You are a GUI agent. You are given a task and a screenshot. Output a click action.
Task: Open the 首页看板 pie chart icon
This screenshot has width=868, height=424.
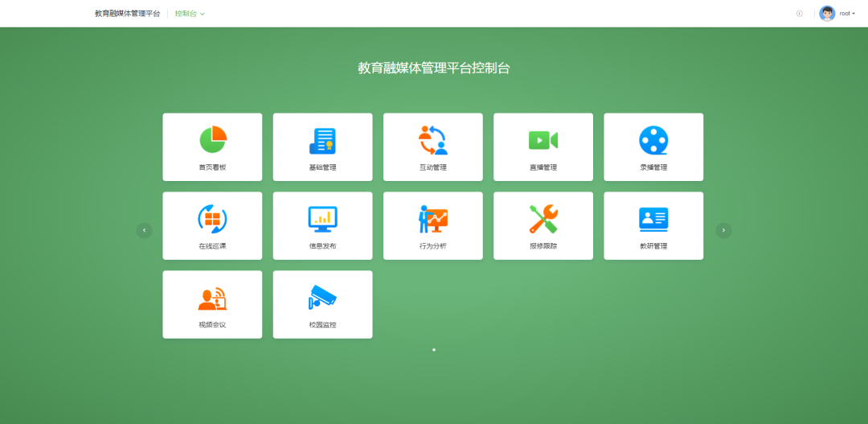213,140
